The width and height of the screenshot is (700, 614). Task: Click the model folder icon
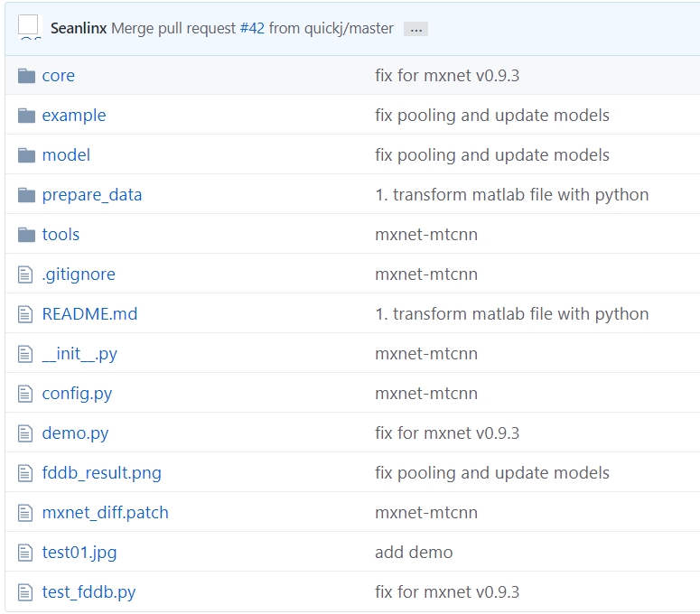click(26, 155)
